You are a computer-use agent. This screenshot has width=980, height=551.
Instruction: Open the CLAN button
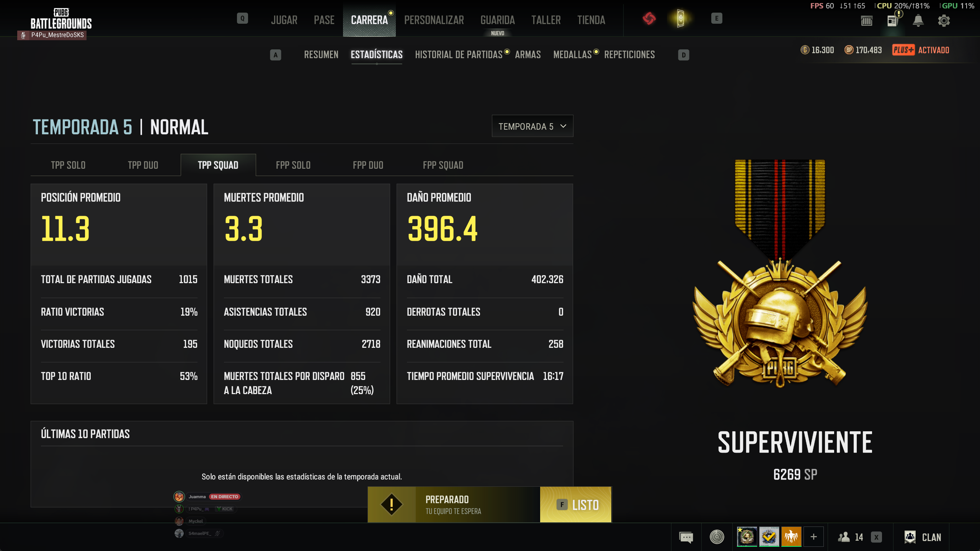[x=923, y=537]
